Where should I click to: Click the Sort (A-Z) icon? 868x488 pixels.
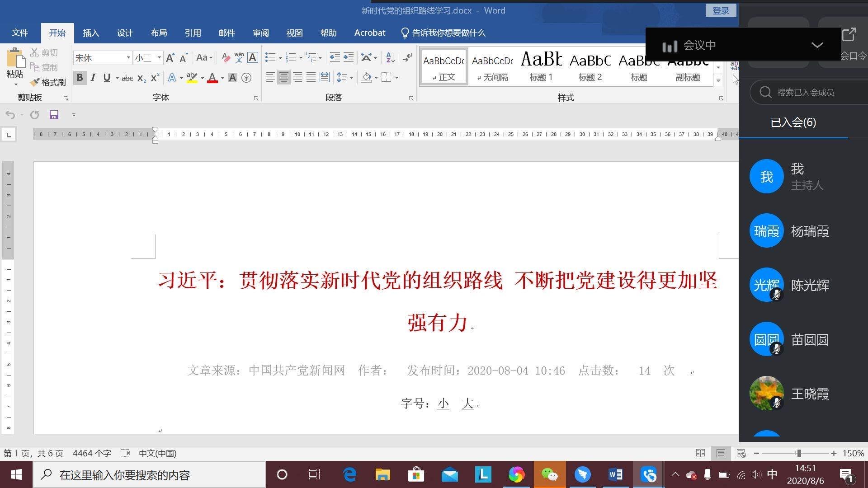(390, 57)
